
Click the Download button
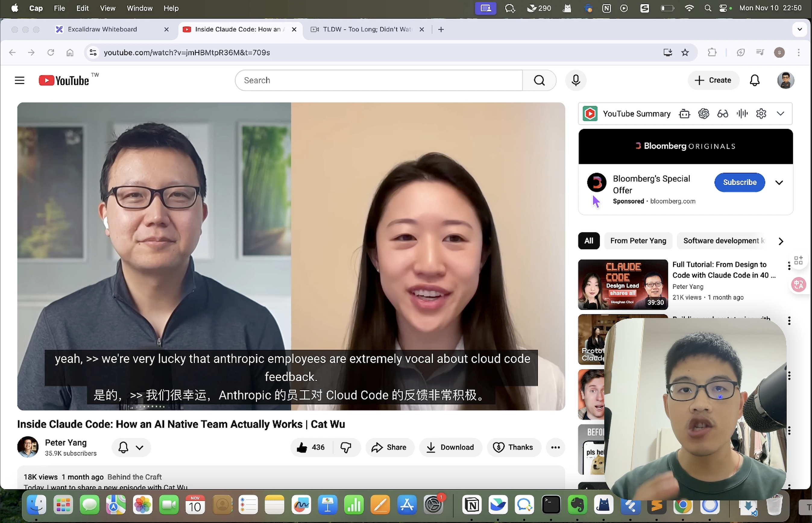[x=450, y=447]
